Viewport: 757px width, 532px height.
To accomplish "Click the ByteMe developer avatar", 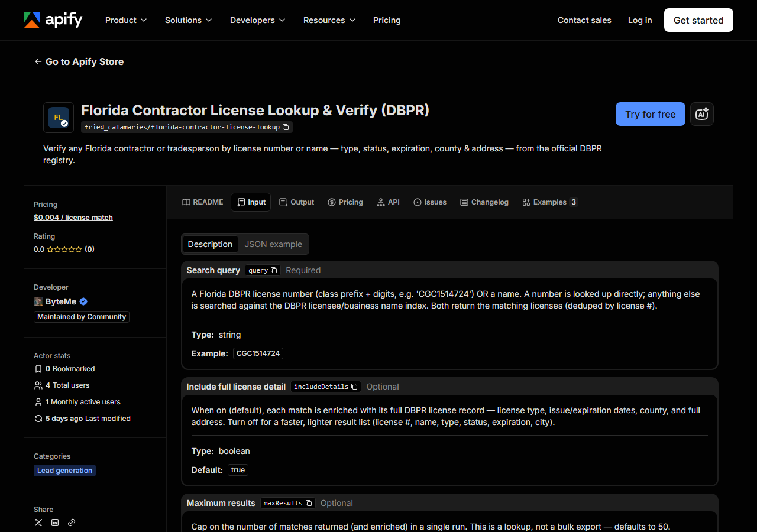I will [x=38, y=301].
